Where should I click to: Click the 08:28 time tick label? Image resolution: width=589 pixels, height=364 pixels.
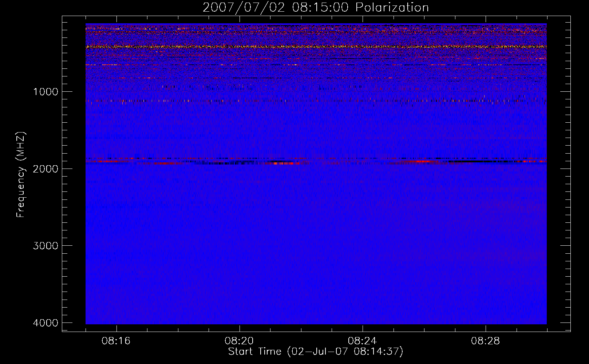tap(485, 341)
